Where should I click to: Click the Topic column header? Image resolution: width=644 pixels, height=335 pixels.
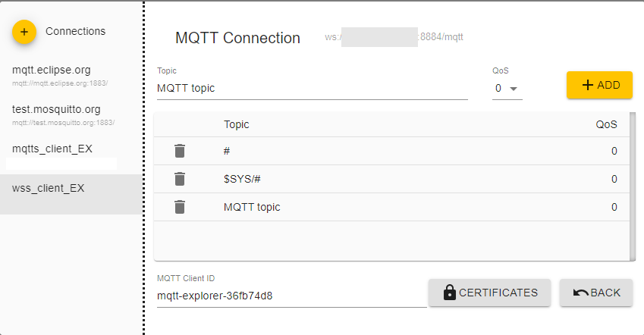coord(236,124)
